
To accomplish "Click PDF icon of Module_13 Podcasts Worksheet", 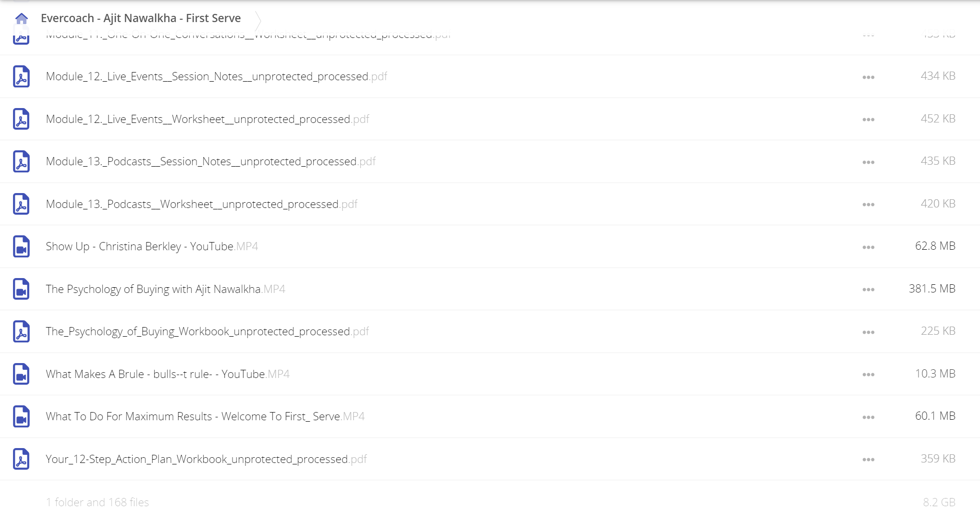I will point(21,204).
